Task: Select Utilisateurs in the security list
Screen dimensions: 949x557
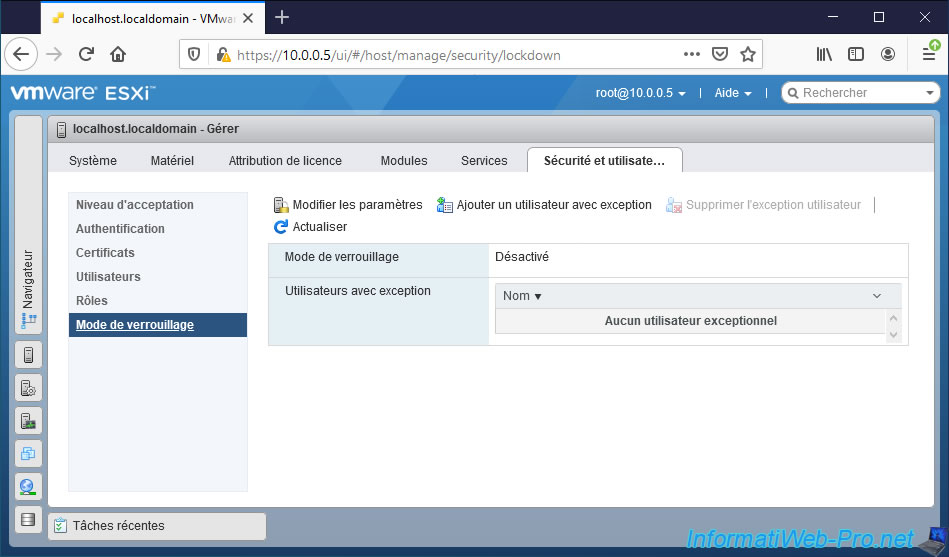Action: [108, 277]
